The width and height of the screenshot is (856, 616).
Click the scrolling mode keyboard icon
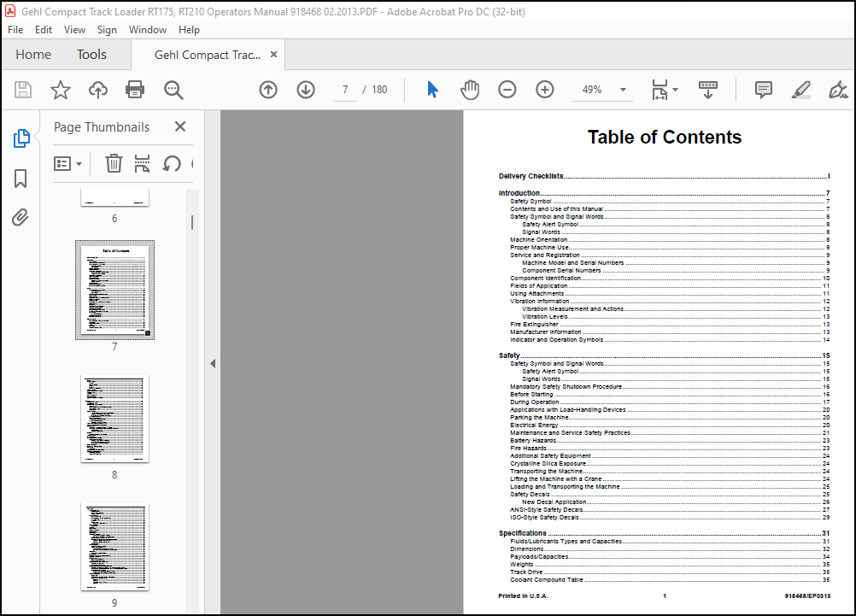pyautogui.click(x=708, y=90)
